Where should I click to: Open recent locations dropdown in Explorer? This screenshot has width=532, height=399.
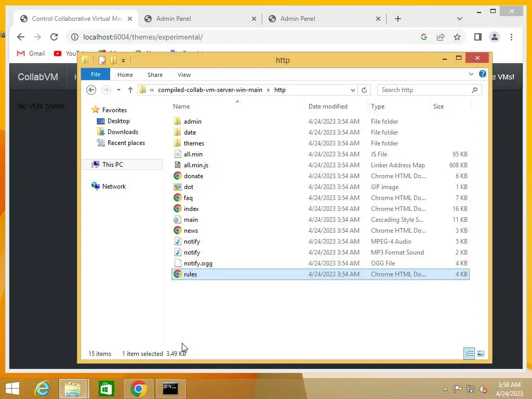click(x=118, y=90)
